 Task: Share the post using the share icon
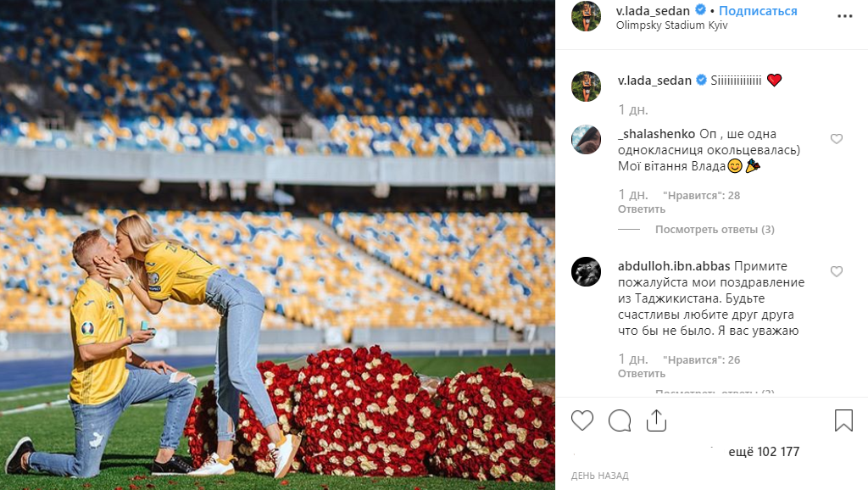[656, 420]
